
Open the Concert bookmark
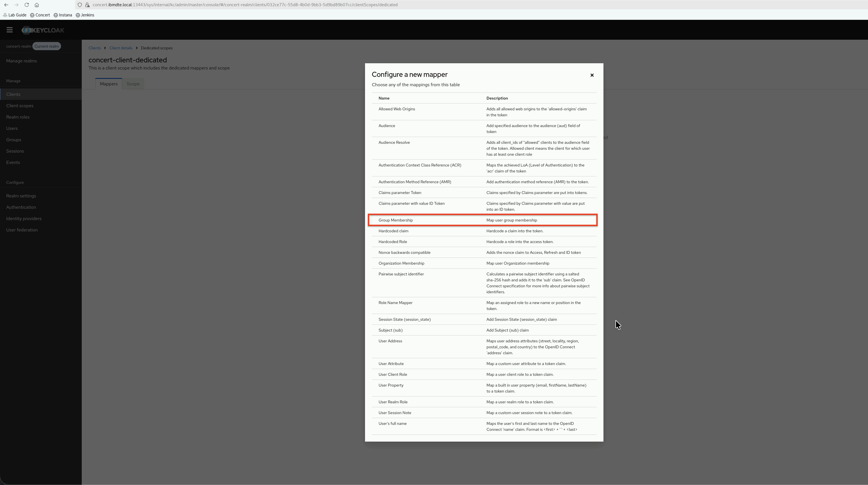pyautogui.click(x=40, y=15)
